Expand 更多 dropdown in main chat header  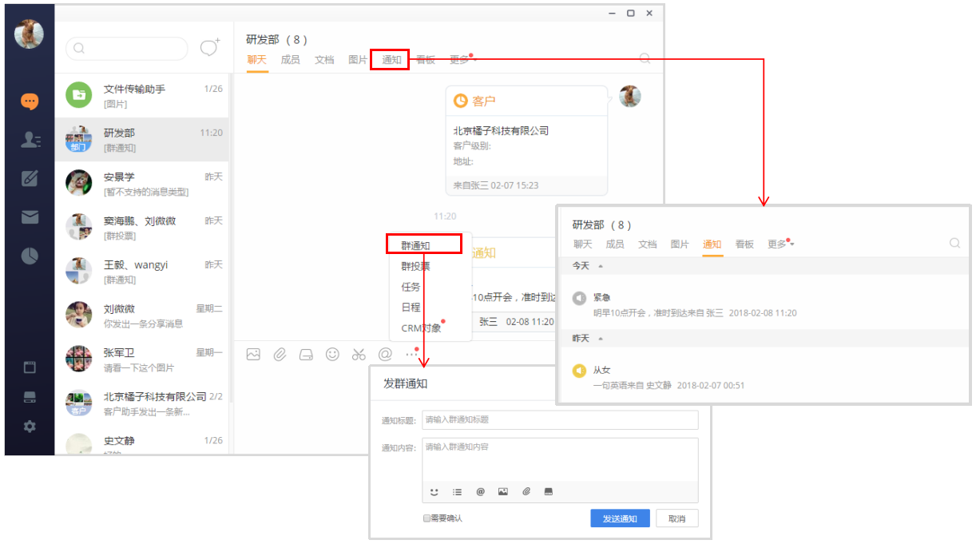(462, 59)
